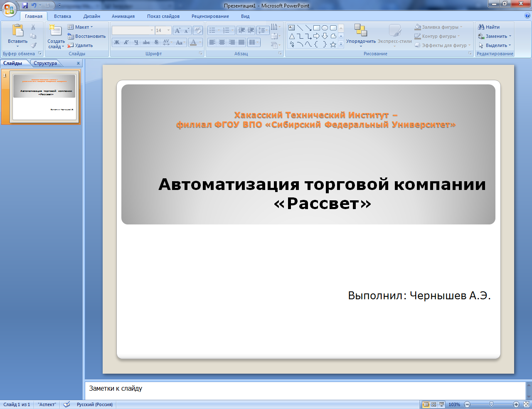This screenshot has width=532, height=409.
Task: Select the straight Line shape
Action: 300,28
